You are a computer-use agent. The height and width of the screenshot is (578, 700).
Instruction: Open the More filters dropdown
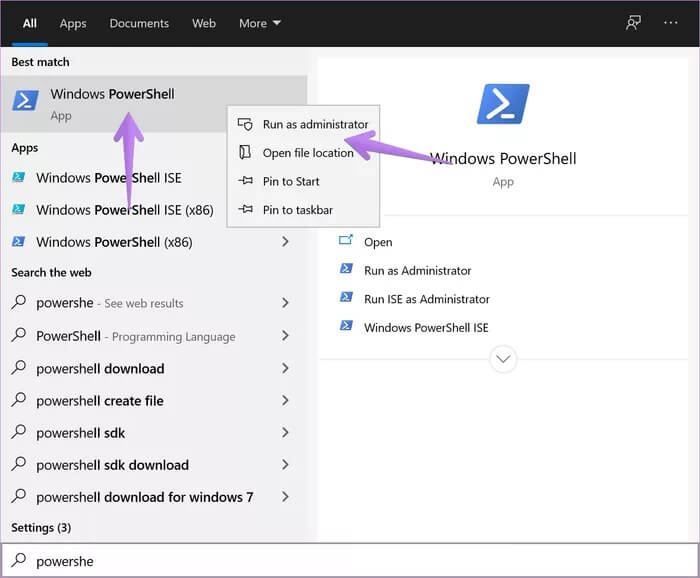(x=259, y=23)
